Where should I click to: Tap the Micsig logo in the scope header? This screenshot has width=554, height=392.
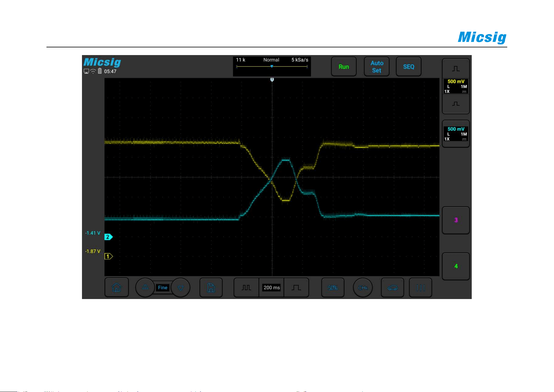click(102, 62)
